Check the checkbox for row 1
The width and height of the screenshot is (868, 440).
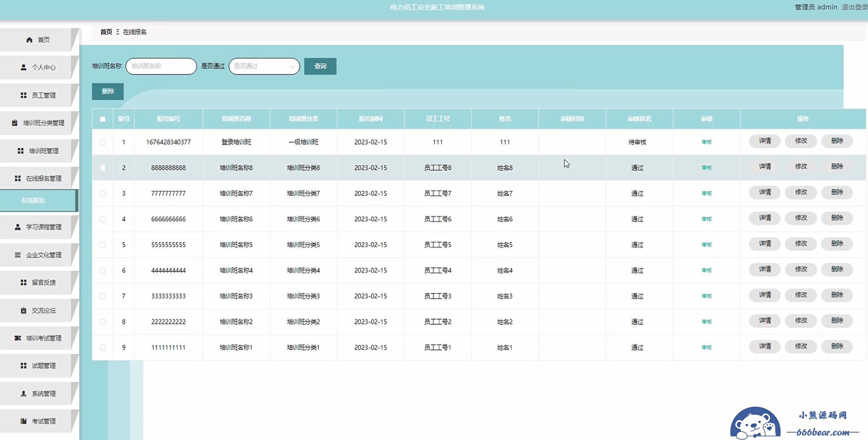pos(103,142)
